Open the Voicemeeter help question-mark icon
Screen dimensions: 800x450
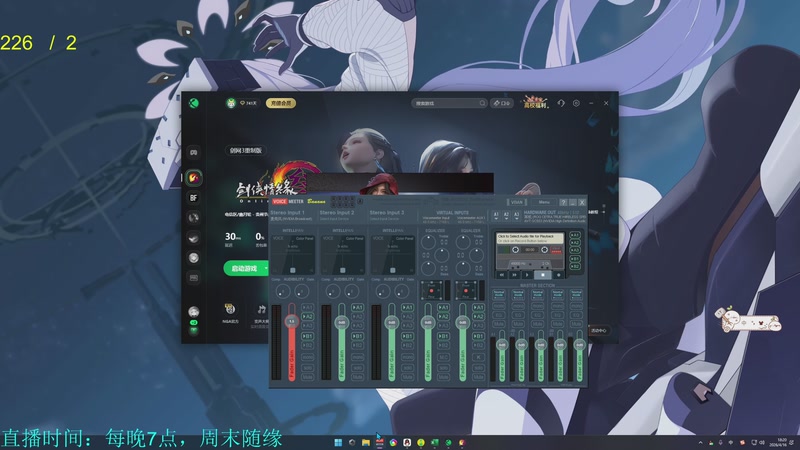point(563,203)
